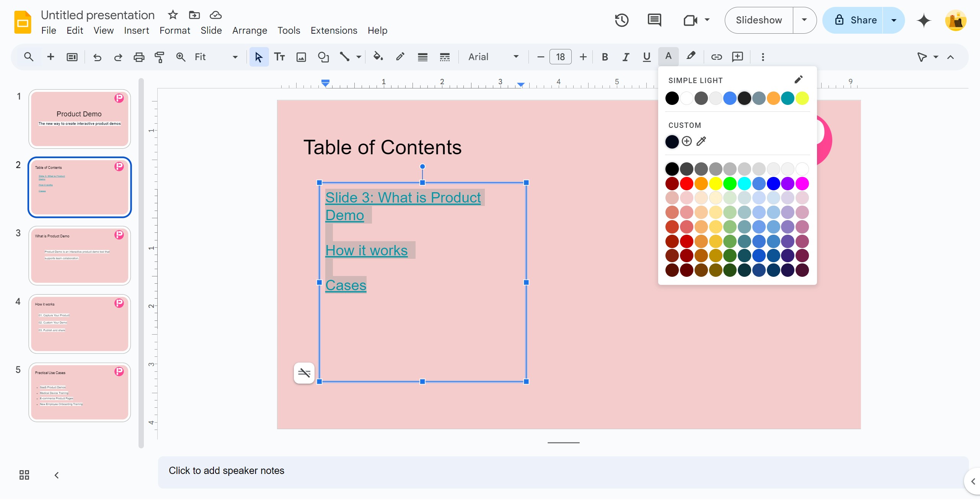This screenshot has height=500, width=980.
Task: Expand the Slideshow options arrow
Action: (804, 20)
